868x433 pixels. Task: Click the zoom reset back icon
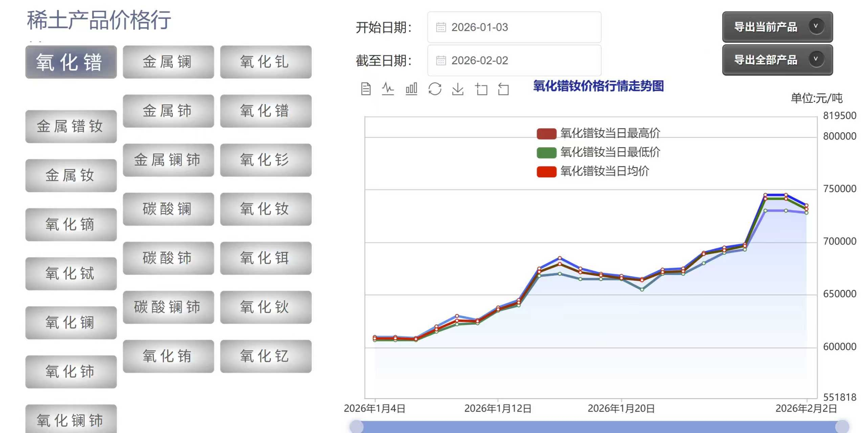click(503, 89)
